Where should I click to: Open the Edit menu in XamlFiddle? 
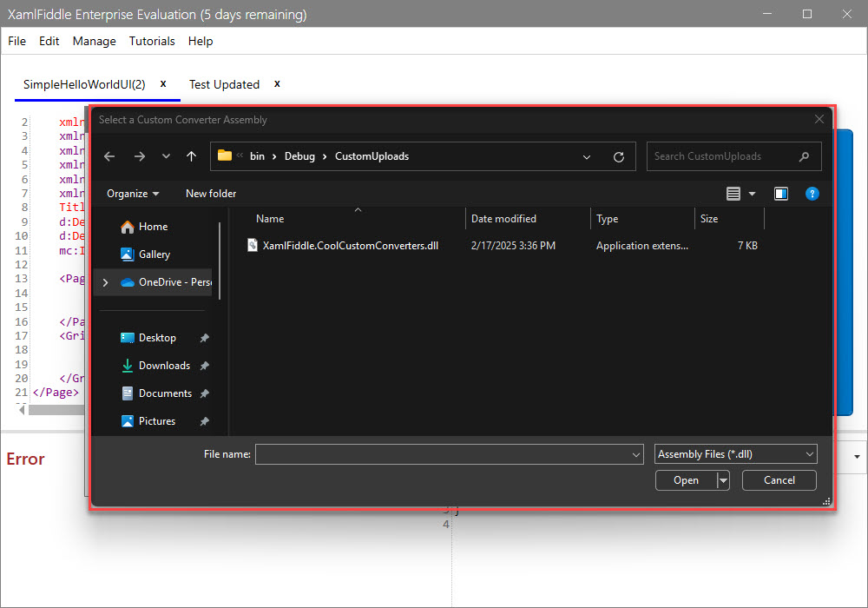(49, 42)
